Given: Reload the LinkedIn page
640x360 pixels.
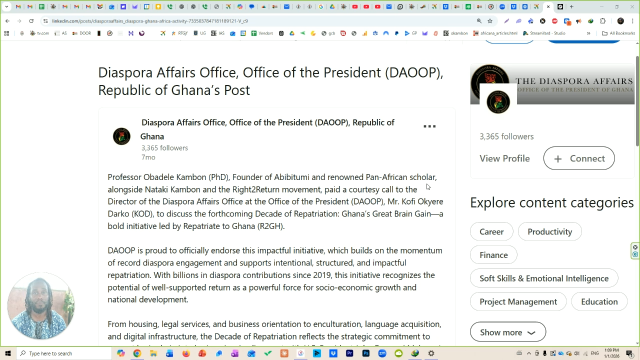Looking at the screenshot, I should click(x=31, y=21).
